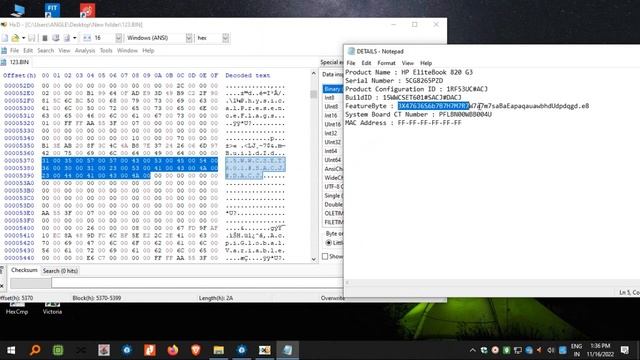This screenshot has height=360, width=640.
Task: Switch to Notepad via taskbar icon
Action: 288,350
